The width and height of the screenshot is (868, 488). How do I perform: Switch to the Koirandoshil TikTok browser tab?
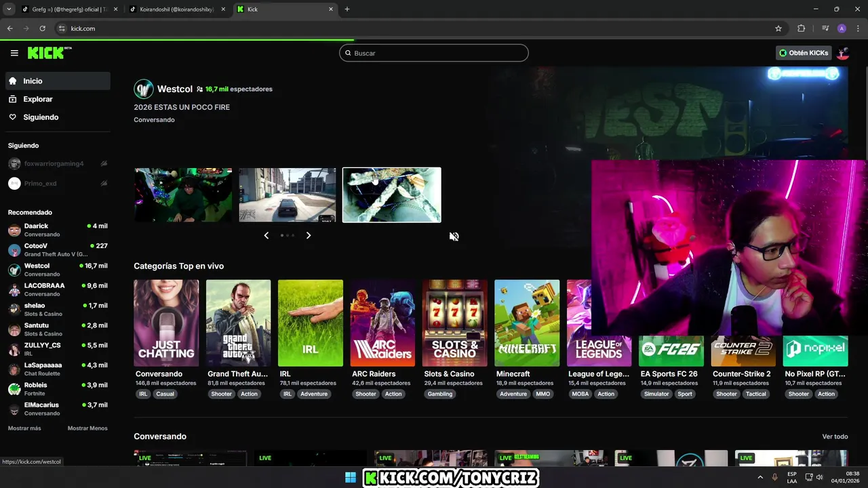(176, 9)
